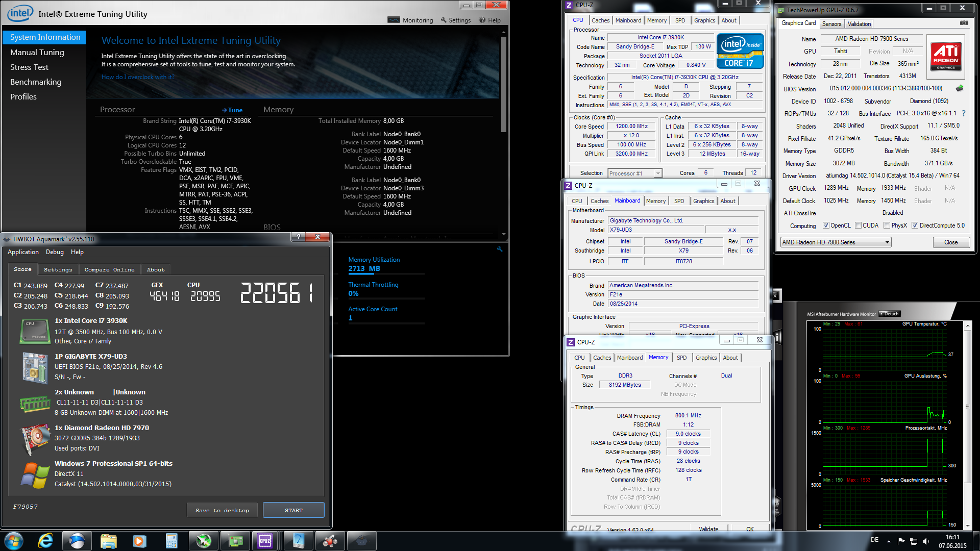Launch Internet Explorer from taskbar
This screenshot has height=551, width=980.
point(45,541)
